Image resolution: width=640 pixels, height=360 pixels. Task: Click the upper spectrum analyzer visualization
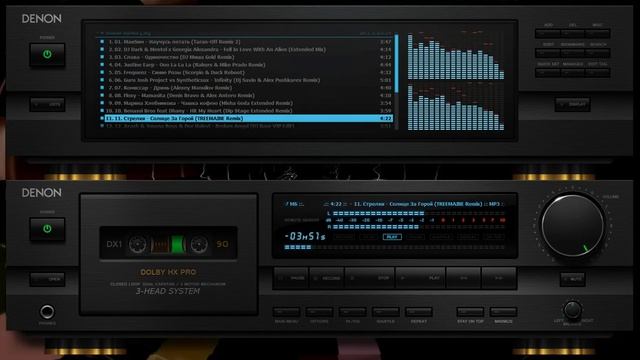456,56
